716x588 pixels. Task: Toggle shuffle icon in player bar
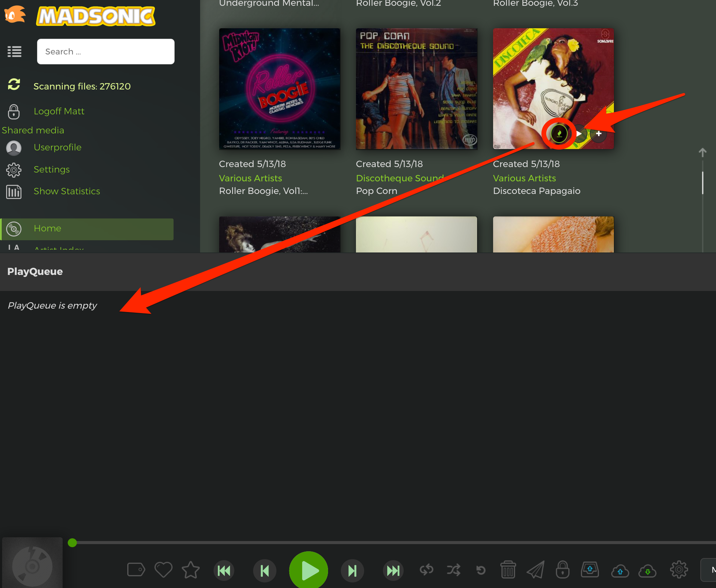pos(454,570)
